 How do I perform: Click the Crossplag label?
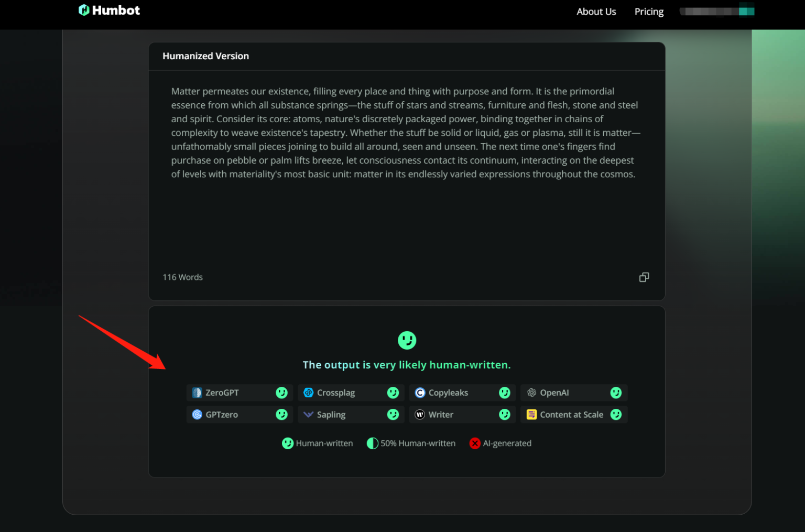pos(336,393)
